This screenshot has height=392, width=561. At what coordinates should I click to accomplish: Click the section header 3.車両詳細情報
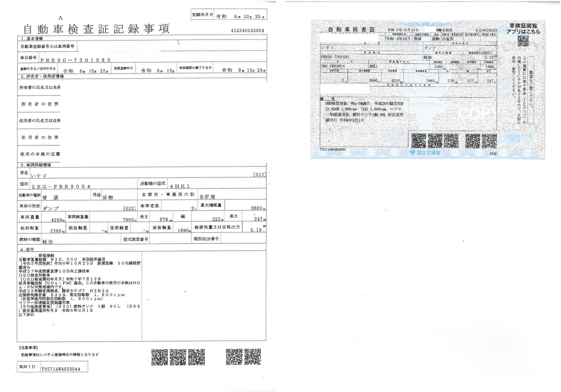coord(36,165)
